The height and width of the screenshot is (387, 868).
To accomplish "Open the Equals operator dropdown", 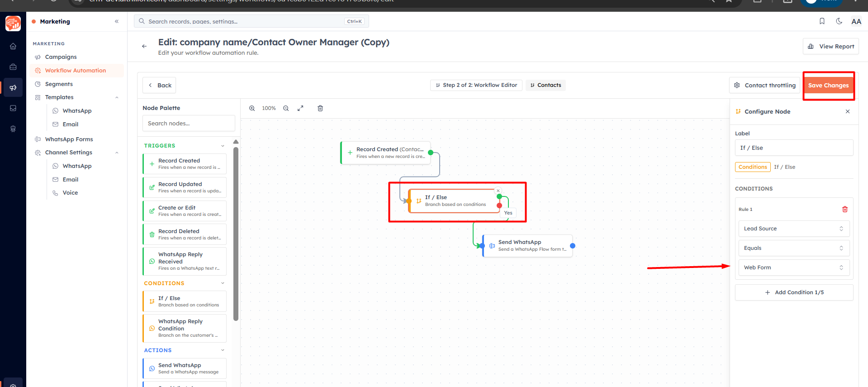I will (x=794, y=248).
